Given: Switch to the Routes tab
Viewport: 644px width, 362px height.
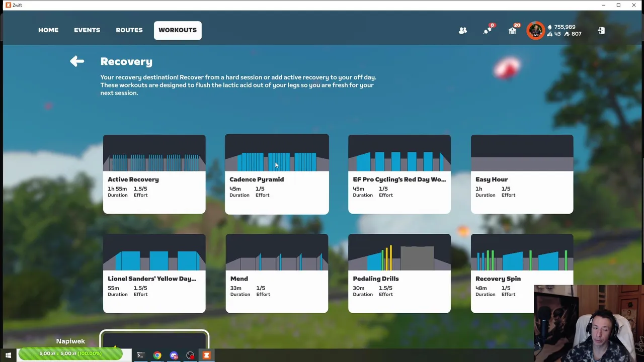Looking at the screenshot, I should point(129,30).
